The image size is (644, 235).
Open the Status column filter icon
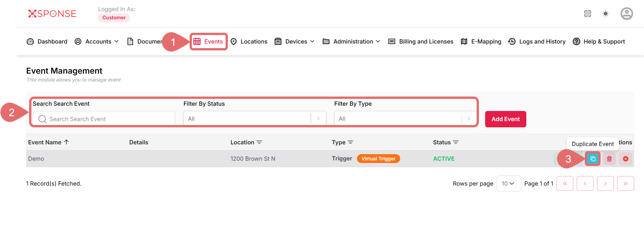[456, 142]
